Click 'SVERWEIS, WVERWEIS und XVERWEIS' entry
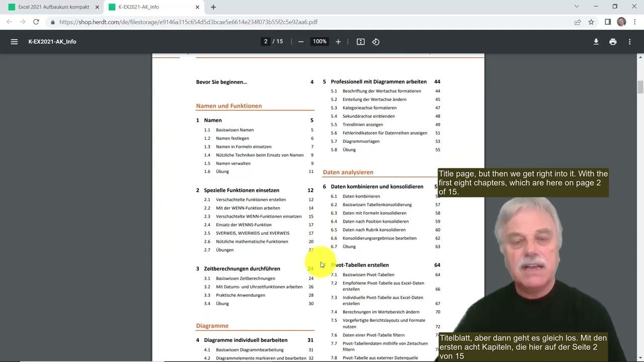The height and width of the screenshot is (362, 644). coord(253,233)
